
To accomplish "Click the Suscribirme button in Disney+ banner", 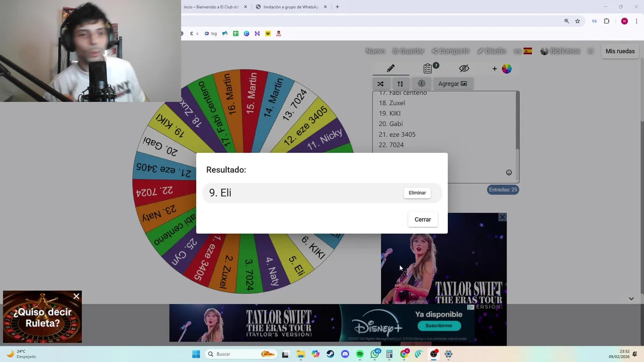I will [438, 326].
